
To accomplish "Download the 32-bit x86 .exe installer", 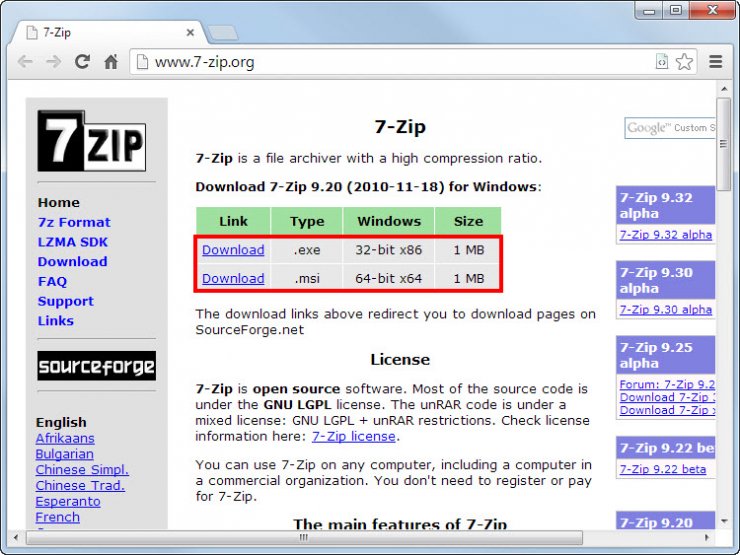I will pos(233,250).
